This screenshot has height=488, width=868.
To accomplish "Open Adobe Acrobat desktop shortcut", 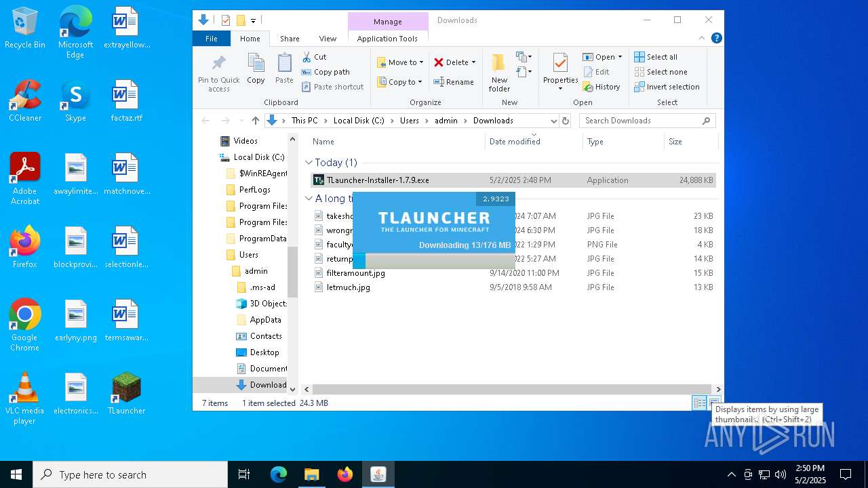I will click(25, 180).
